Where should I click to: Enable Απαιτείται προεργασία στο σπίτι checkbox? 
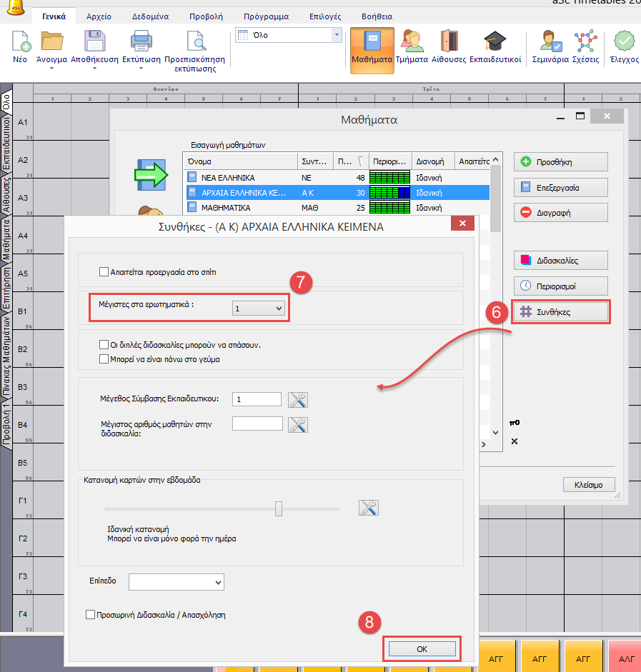click(x=104, y=272)
